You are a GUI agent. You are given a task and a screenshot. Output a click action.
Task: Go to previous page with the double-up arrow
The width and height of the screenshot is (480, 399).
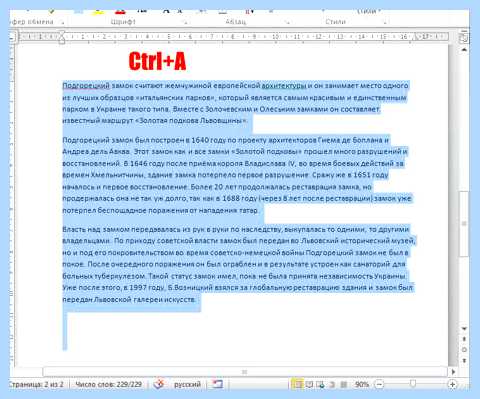[x=464, y=339]
